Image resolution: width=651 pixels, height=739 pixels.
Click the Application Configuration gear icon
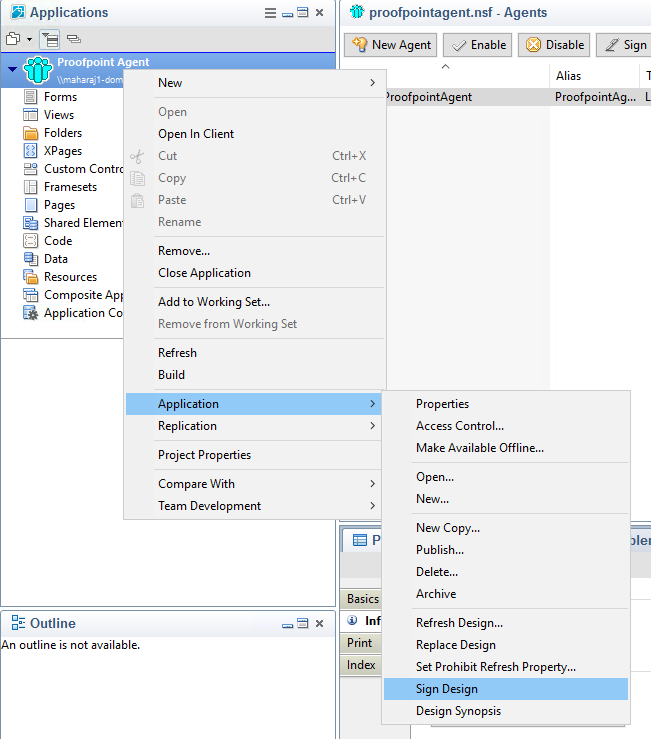(x=30, y=313)
